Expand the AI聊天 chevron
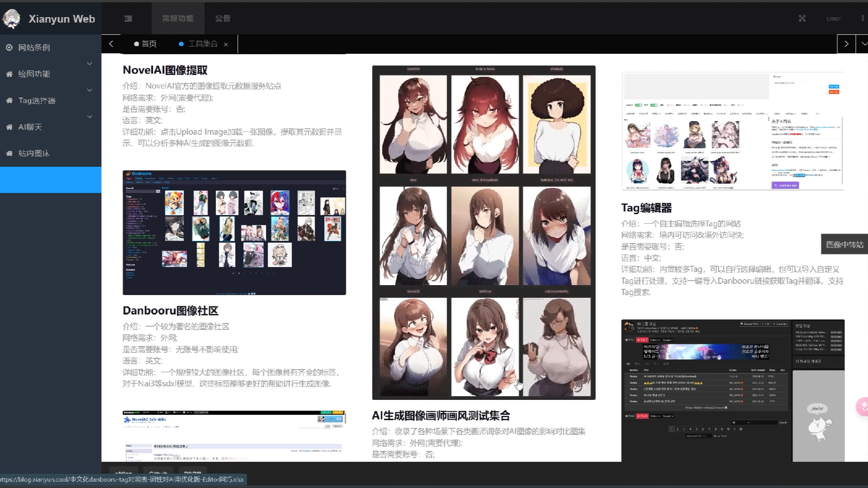This screenshot has width=868, height=488. [x=90, y=117]
